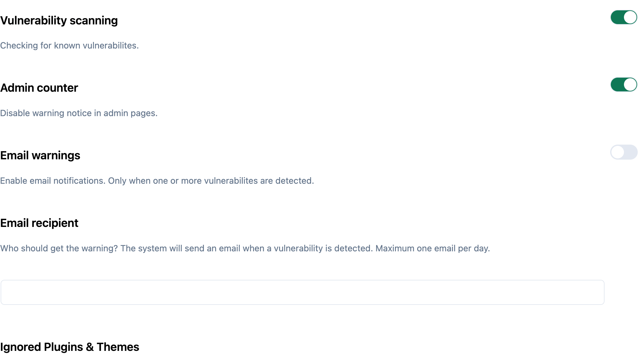Disable the Admin counter toggle
The width and height of the screenshot is (644, 354).
tap(624, 85)
